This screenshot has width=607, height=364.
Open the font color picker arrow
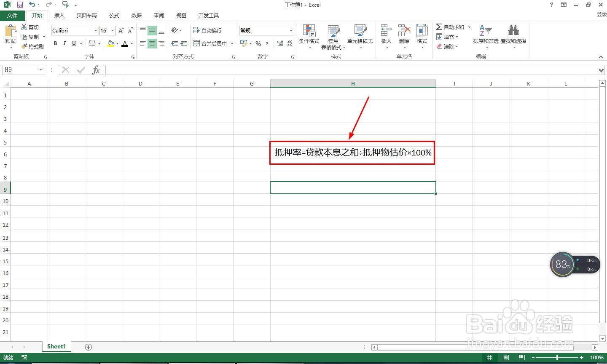(132, 43)
